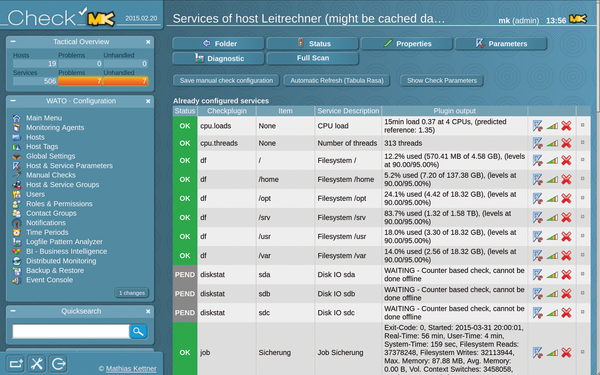Close the Tactical Overview snapin
This screenshot has width=600, height=375.
pyautogui.click(x=148, y=42)
